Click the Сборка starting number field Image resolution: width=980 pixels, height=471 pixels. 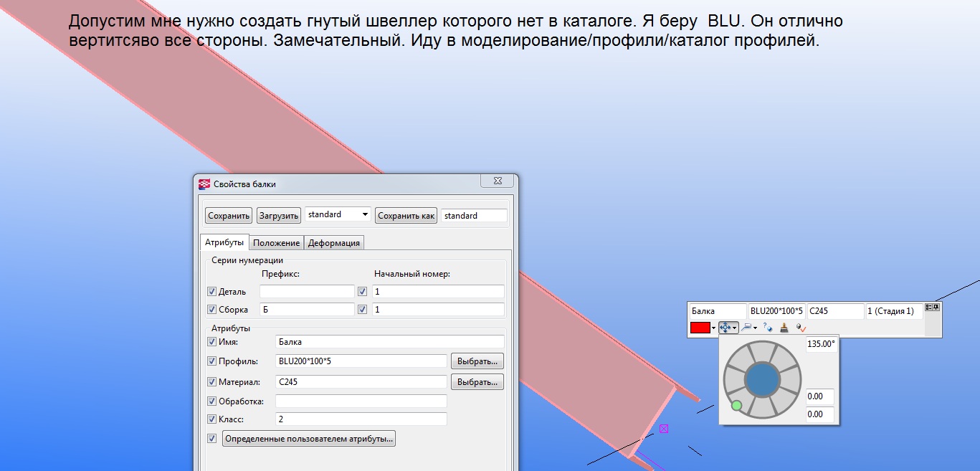pos(438,309)
